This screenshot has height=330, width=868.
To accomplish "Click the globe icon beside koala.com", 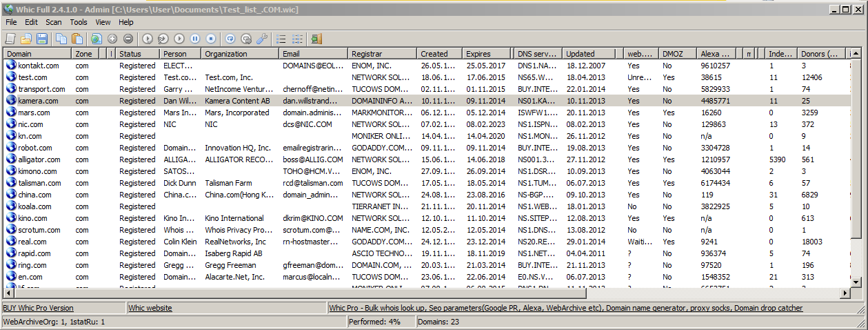I will coord(10,206).
